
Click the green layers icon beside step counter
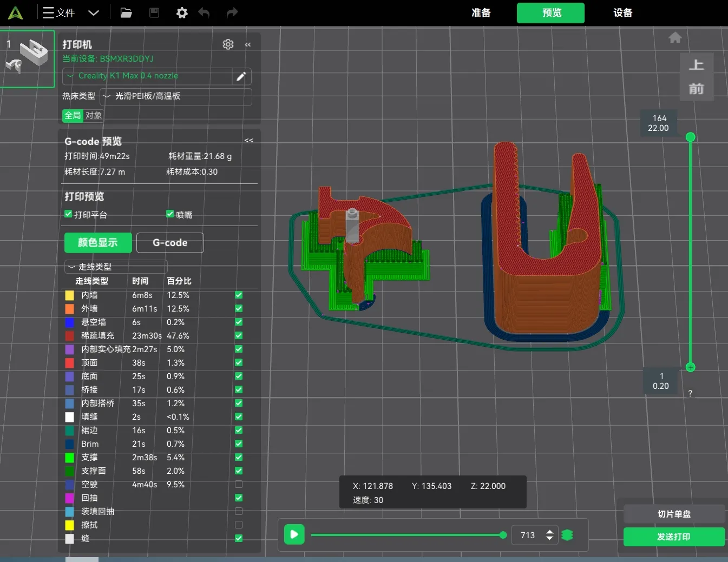(x=567, y=535)
